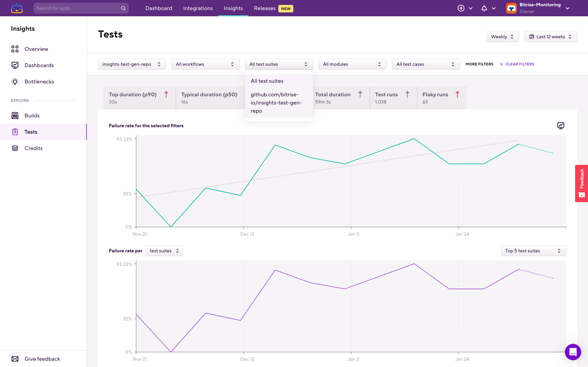Open the plus add-new icon menu
Screen dimensions: 588x367
tap(461, 8)
